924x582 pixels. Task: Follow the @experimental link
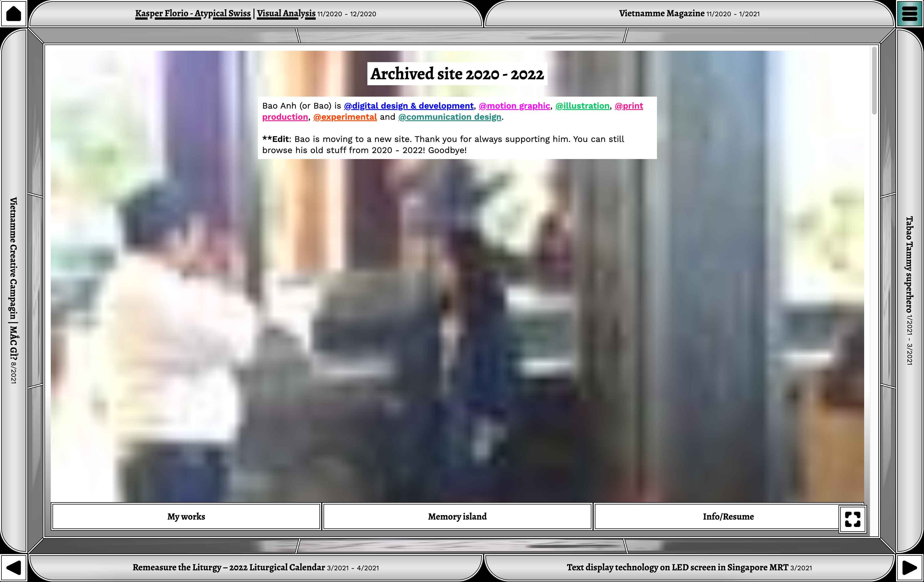(345, 117)
